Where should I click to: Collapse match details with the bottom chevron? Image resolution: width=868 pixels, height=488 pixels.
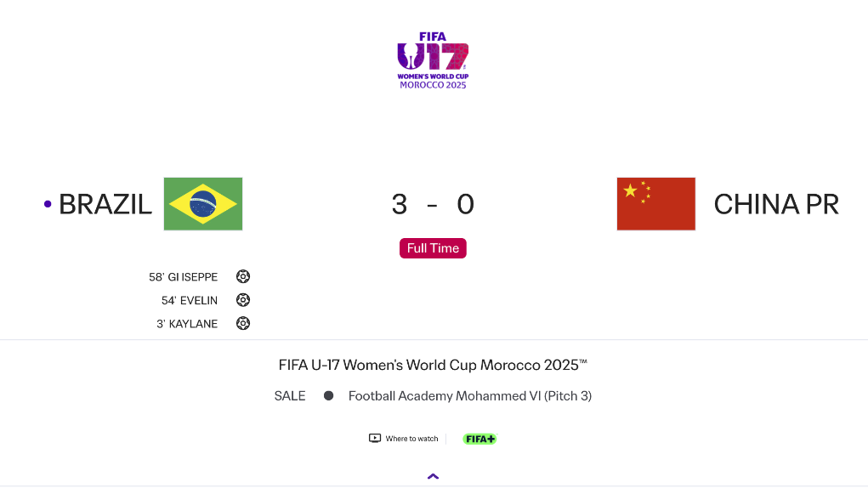point(433,476)
